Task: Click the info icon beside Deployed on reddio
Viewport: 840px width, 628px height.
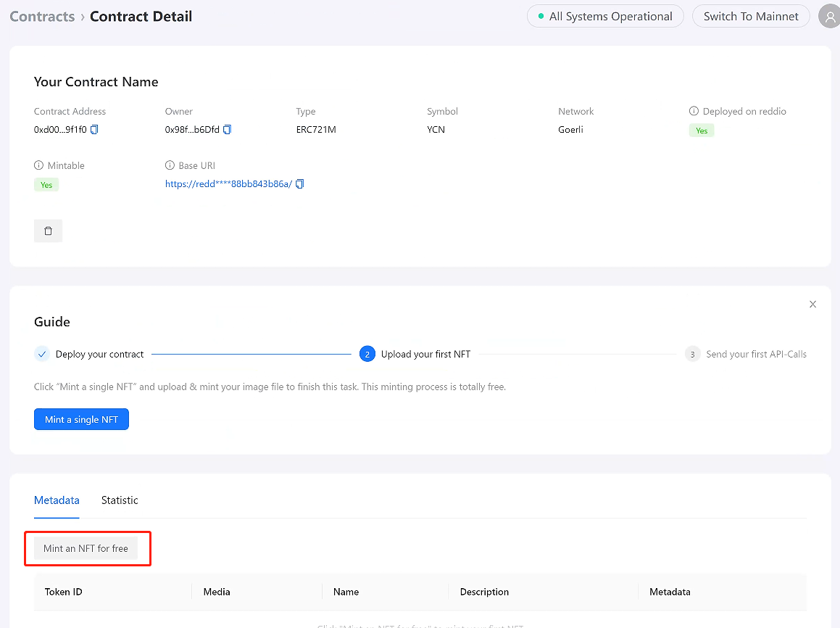Action: (x=694, y=111)
